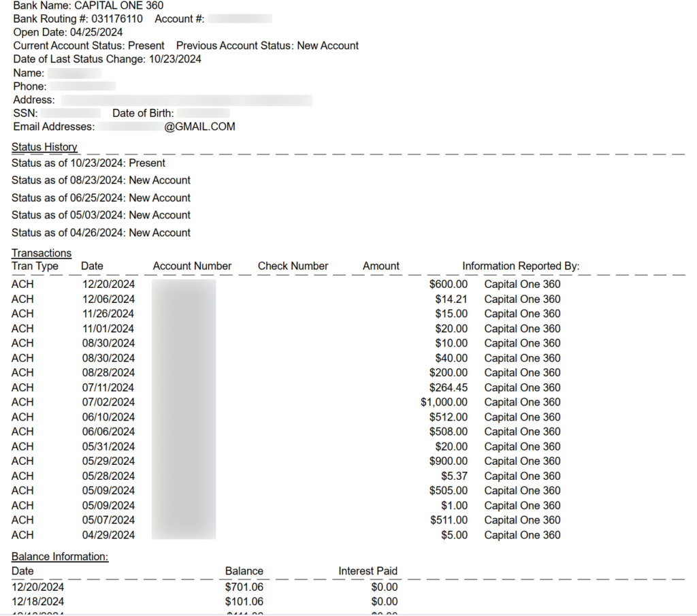The height and width of the screenshot is (616, 697).
Task: Click the 'Balance Information:' heading
Action: [x=60, y=557]
